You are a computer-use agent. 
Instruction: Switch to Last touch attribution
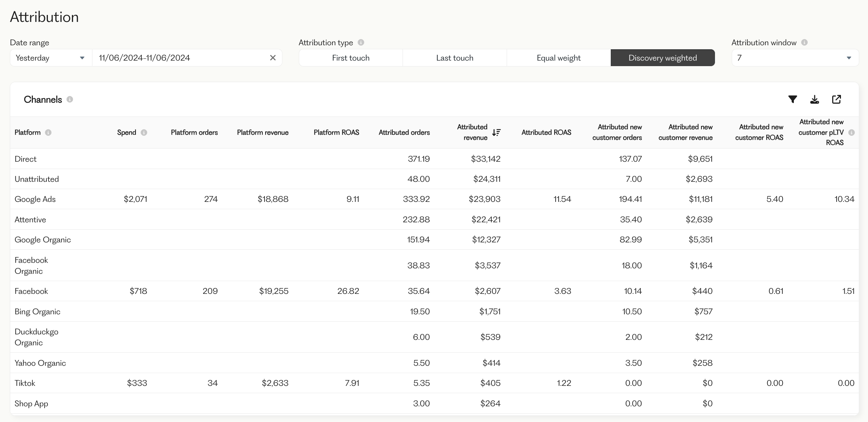(x=454, y=58)
